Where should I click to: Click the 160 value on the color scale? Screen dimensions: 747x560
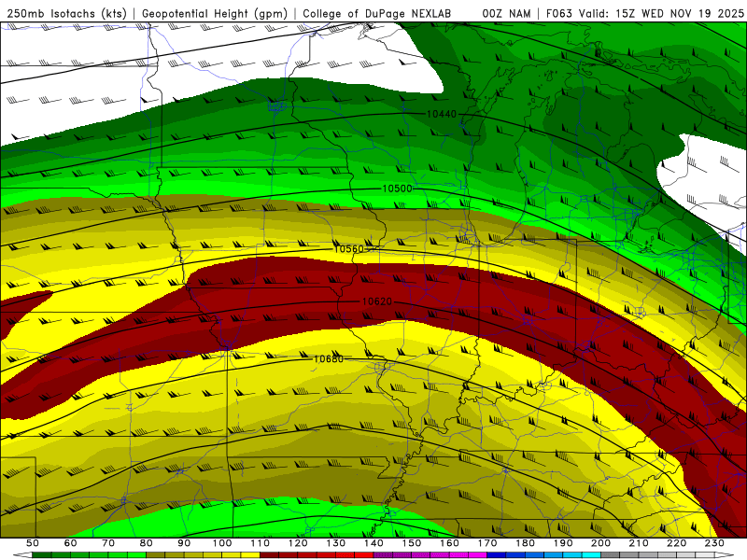click(449, 543)
